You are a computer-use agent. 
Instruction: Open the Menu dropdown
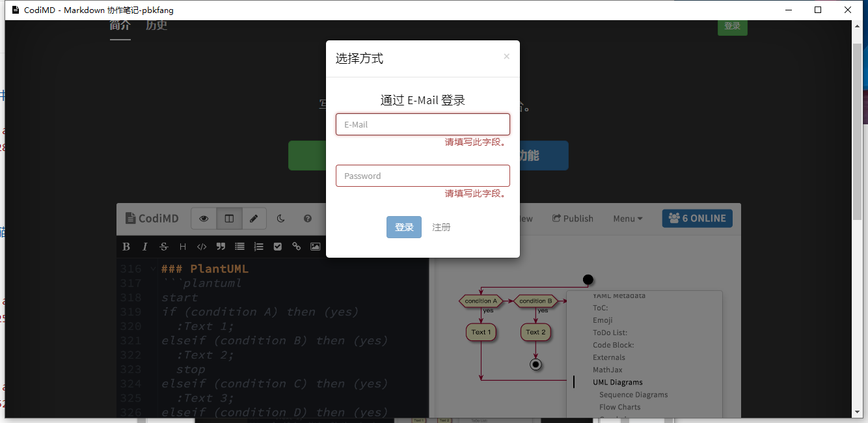[628, 219]
